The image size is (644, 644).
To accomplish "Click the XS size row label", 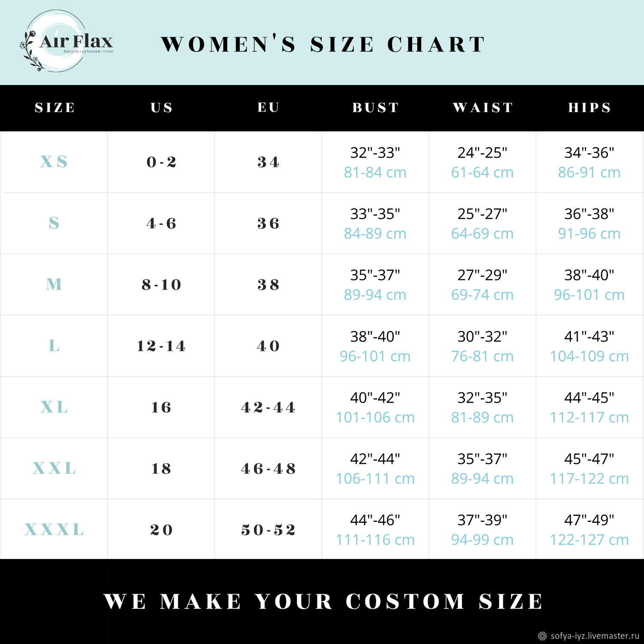I will point(54,161).
